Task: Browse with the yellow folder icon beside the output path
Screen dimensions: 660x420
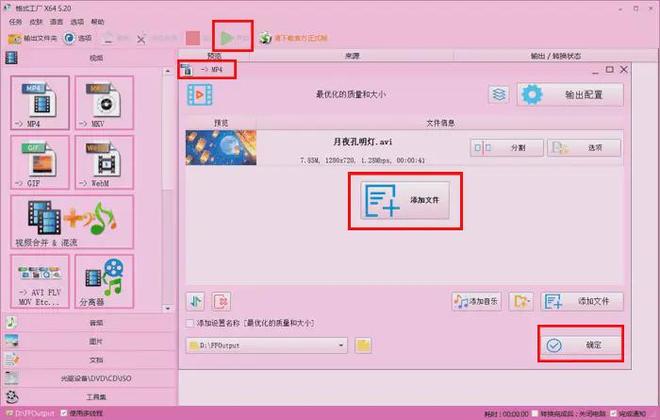Action: click(363, 346)
